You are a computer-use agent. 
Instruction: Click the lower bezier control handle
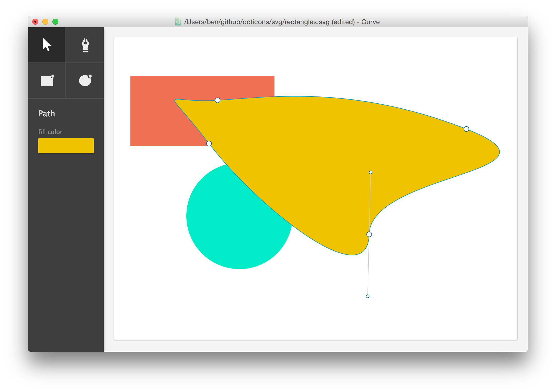pos(368,296)
